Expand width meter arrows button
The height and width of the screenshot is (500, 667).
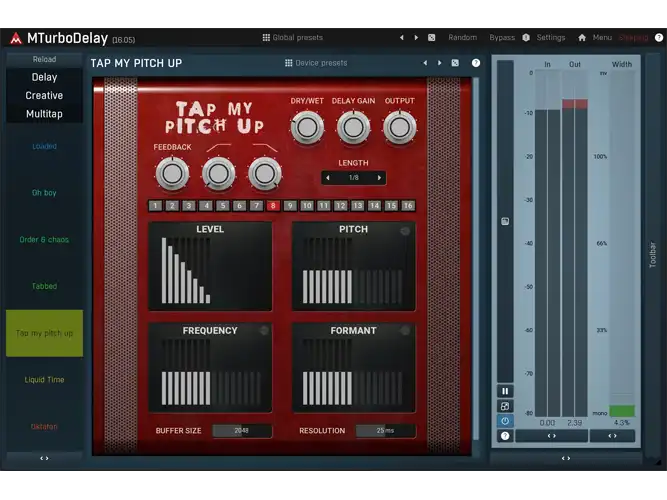613,436
